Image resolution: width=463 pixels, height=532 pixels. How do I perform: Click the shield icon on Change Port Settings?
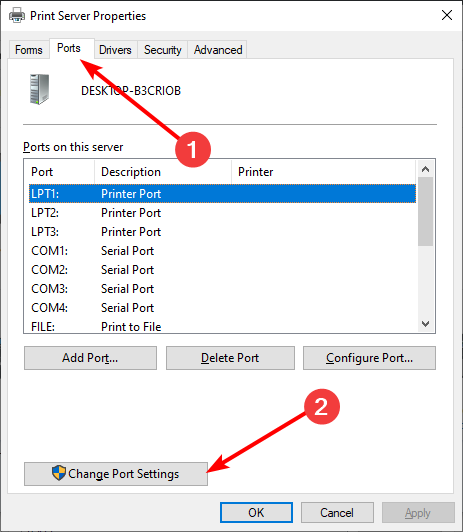[59, 473]
